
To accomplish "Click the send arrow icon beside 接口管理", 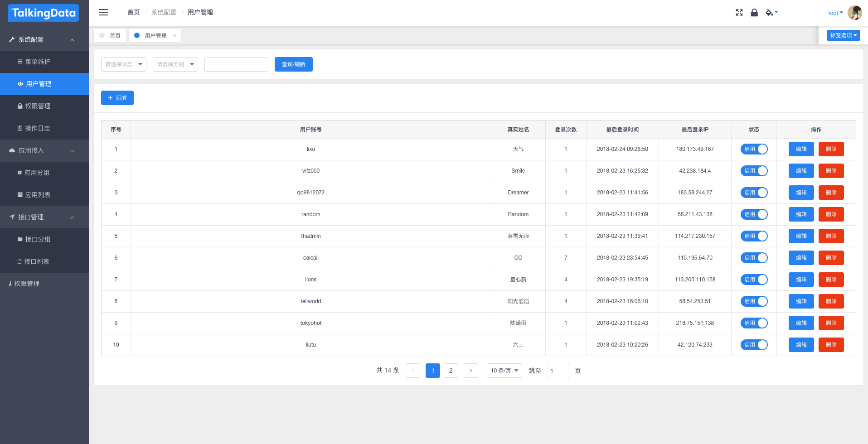I will click(x=12, y=217).
